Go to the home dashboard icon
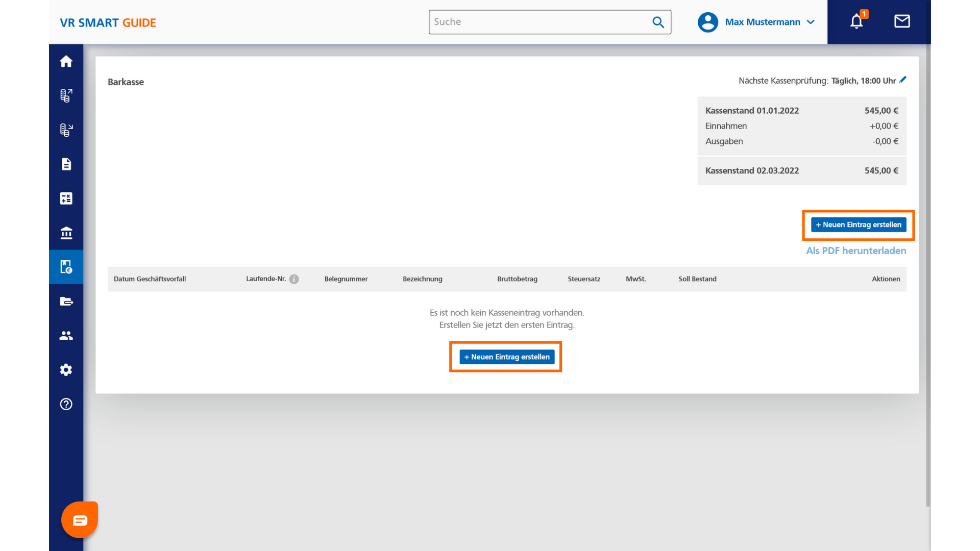 [66, 61]
